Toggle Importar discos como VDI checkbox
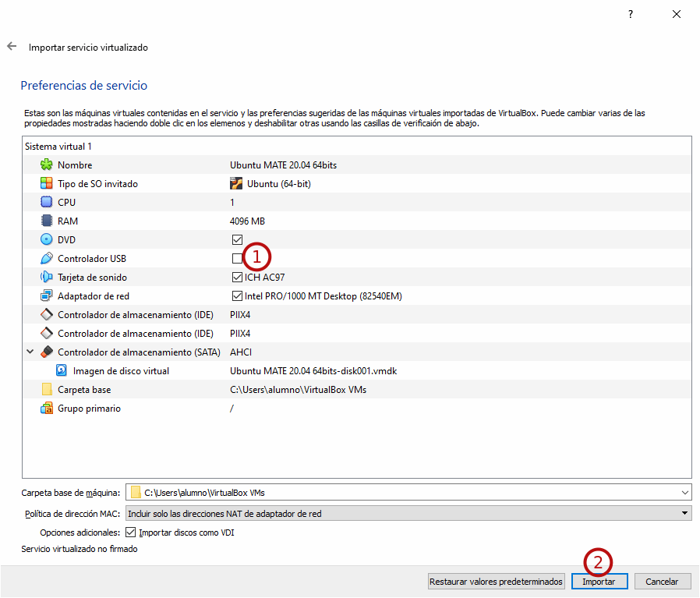700x598 pixels. tap(130, 533)
